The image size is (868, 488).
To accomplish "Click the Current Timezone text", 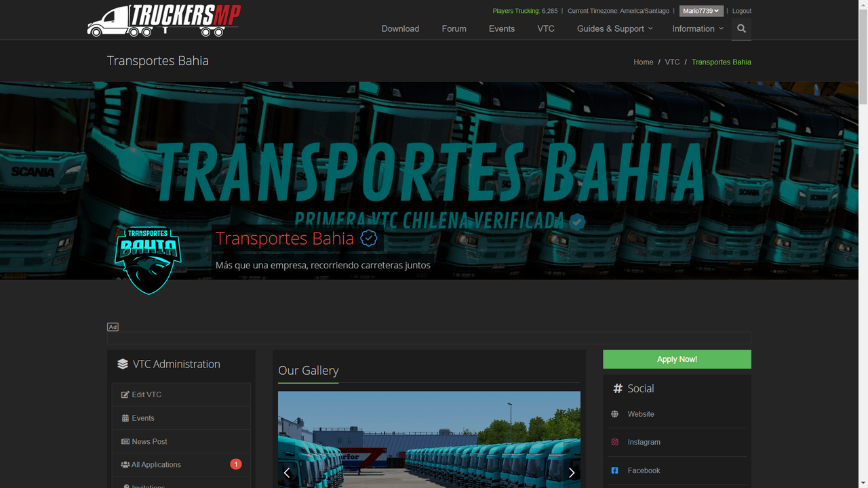I will 618,11.
